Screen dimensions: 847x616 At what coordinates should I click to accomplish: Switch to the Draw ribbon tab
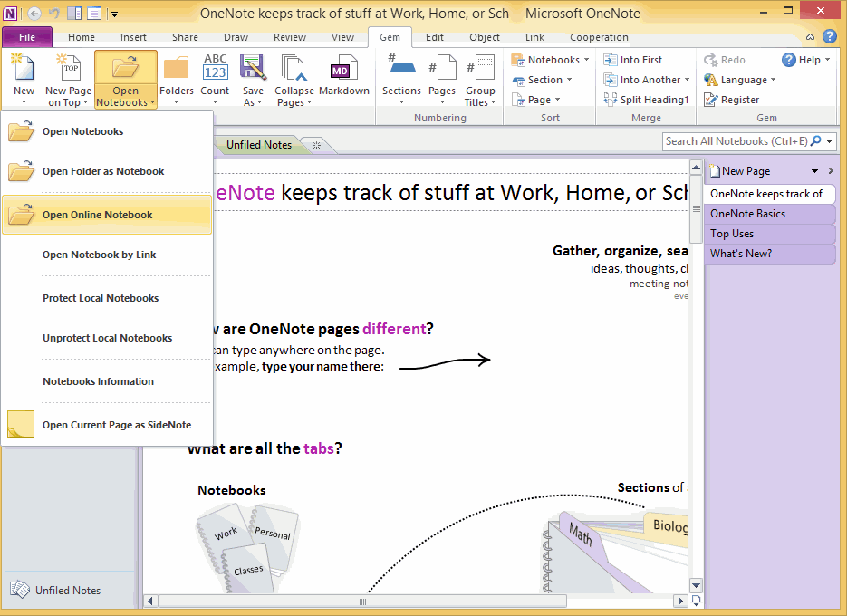[236, 37]
